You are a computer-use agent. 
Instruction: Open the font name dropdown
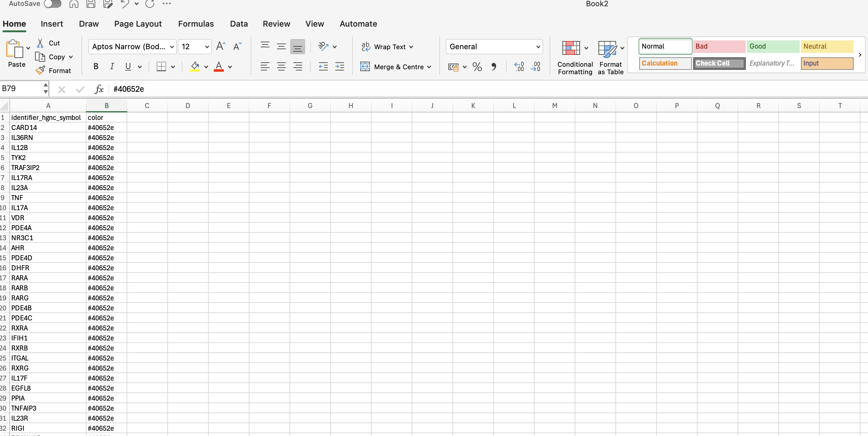(x=172, y=47)
